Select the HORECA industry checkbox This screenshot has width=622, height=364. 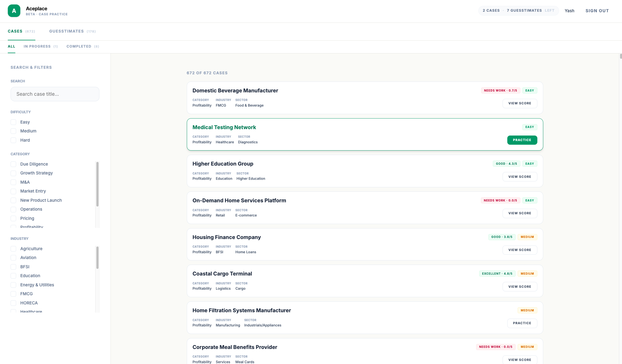click(13, 303)
